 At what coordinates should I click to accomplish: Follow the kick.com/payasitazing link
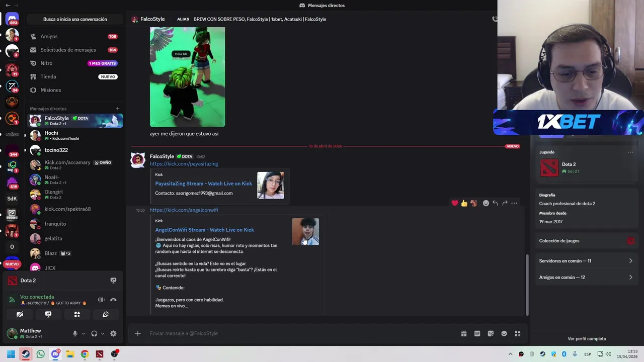[x=184, y=164]
